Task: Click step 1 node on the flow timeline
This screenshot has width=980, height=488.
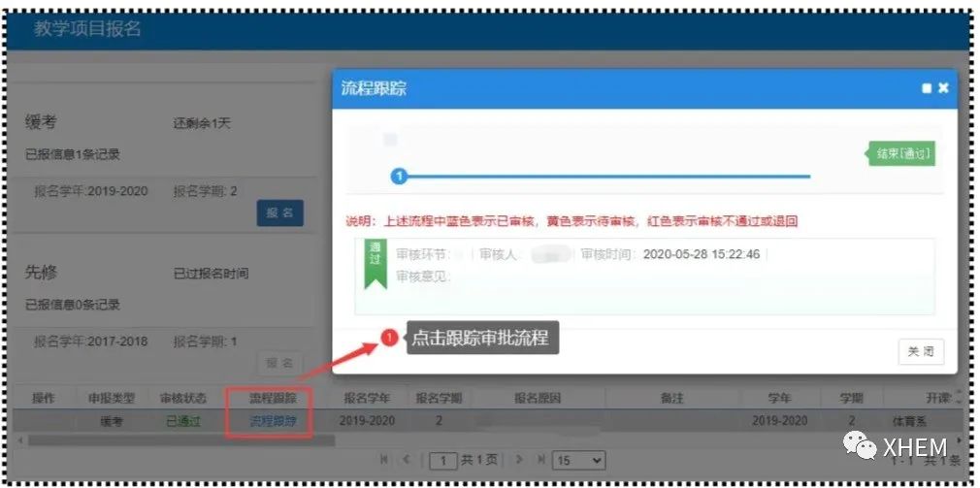Action: 397,176
